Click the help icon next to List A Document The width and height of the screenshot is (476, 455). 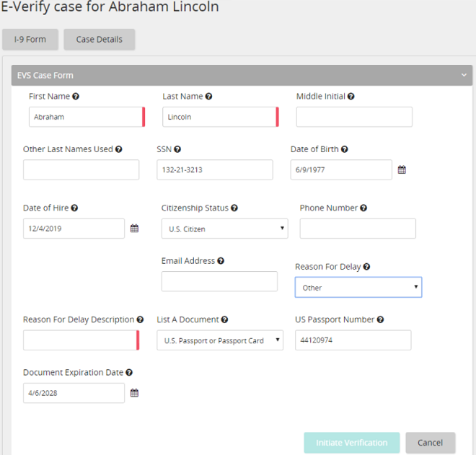click(x=224, y=319)
